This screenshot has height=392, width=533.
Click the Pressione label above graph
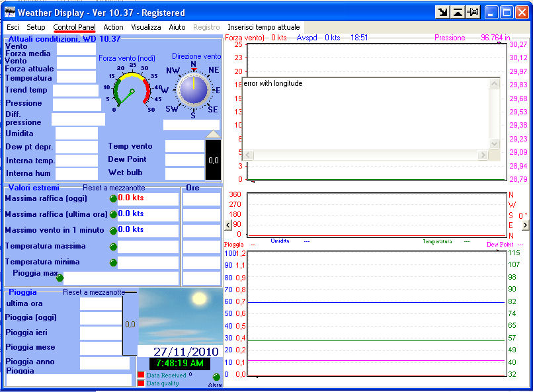[x=450, y=38]
